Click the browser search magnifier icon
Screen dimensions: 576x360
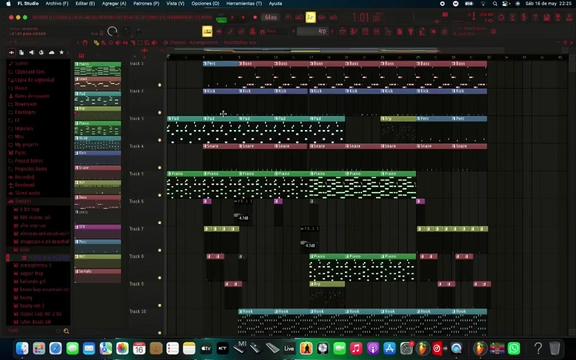(66, 331)
